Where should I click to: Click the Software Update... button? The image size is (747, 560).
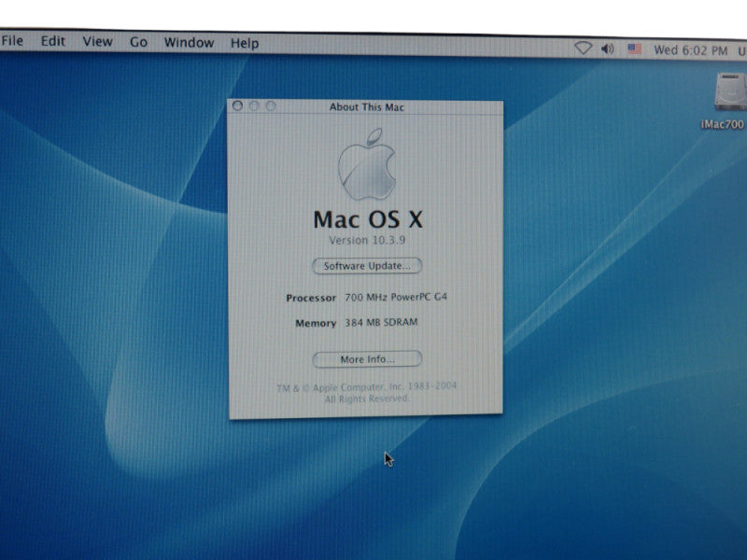pyautogui.click(x=367, y=266)
